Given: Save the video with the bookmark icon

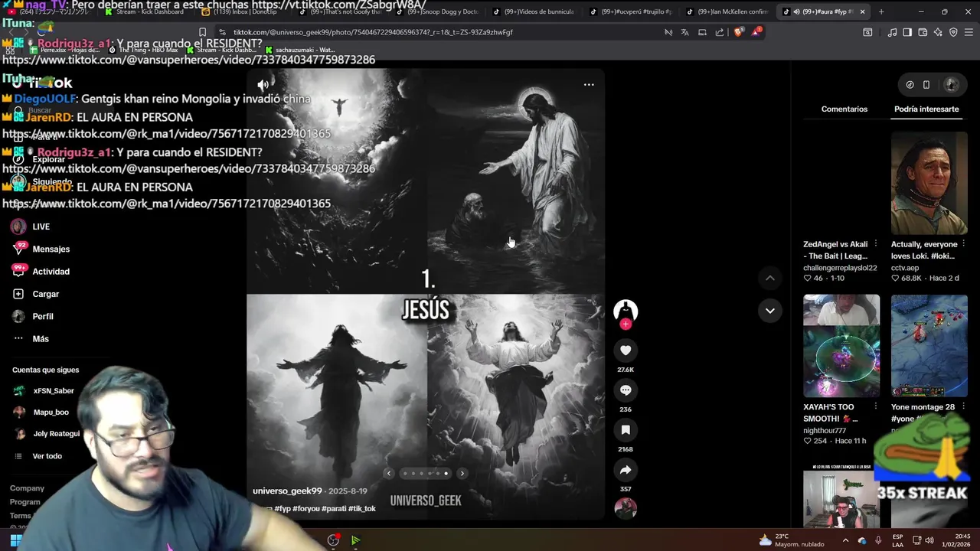Looking at the screenshot, I should (x=626, y=430).
